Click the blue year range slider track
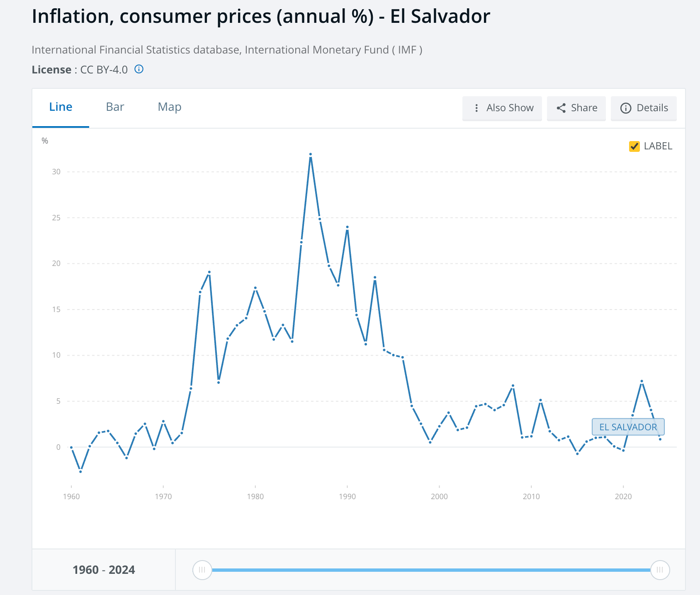This screenshot has width=700, height=595. (431, 570)
